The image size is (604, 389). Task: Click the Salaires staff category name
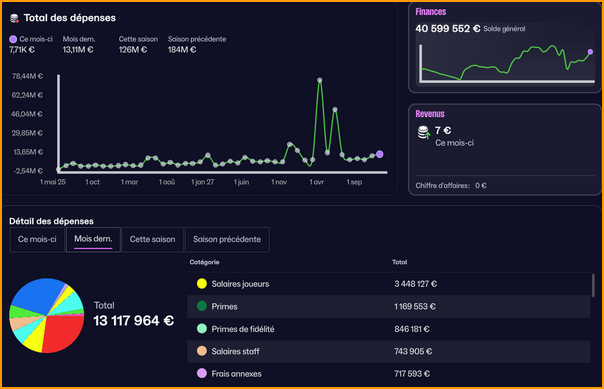[235, 351]
